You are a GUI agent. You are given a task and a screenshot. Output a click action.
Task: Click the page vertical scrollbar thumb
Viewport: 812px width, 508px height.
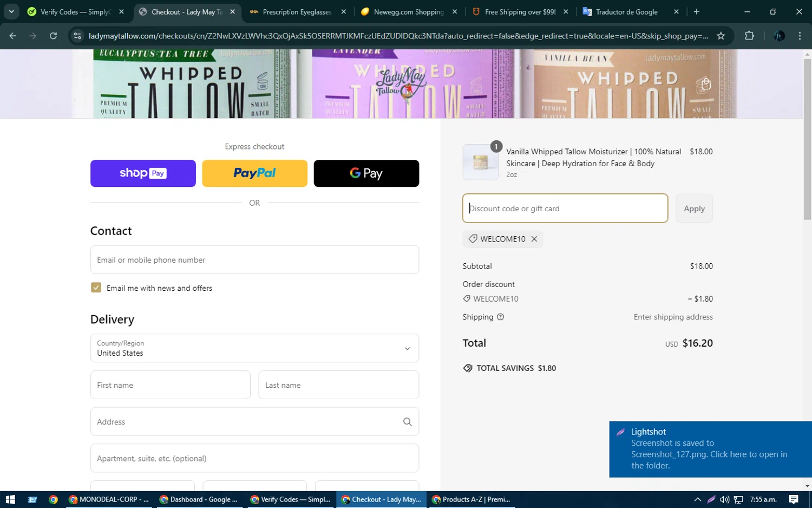[807, 138]
